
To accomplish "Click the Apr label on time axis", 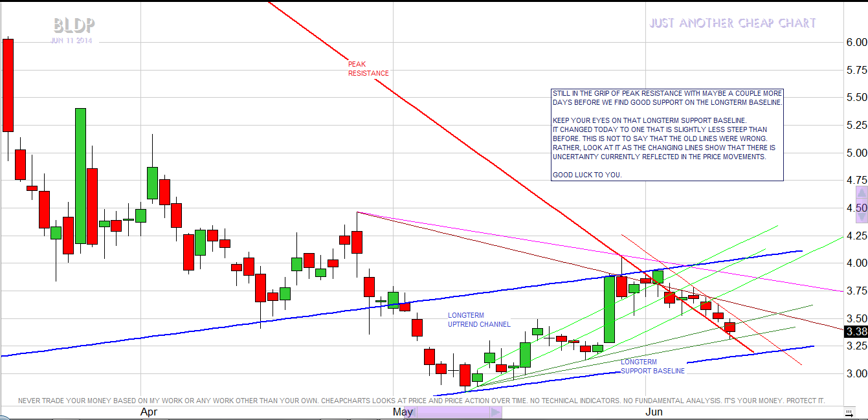I will (x=149, y=412).
